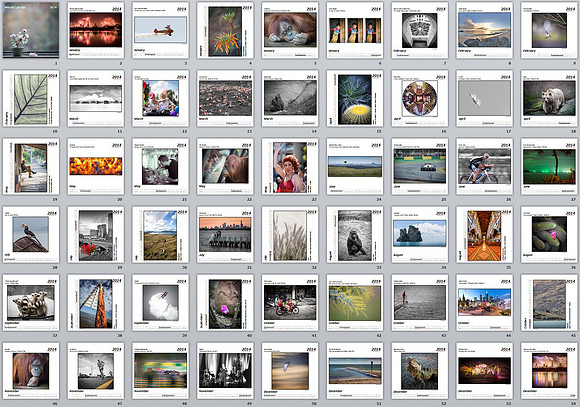The width and height of the screenshot is (580, 407).
Task: Select slide 37 huddled animals in bowl
Action: (x=31, y=303)
